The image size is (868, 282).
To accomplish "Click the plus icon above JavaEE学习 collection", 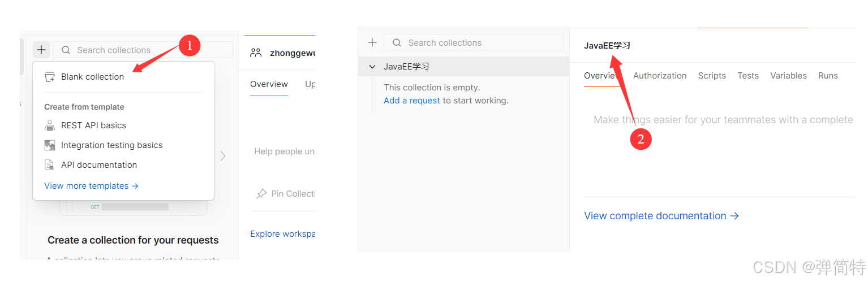I will click(x=372, y=42).
